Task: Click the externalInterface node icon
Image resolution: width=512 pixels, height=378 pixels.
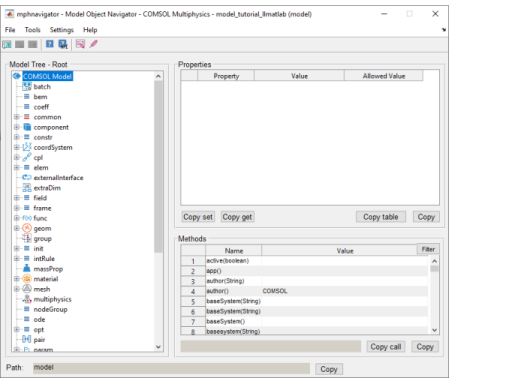Action: (x=27, y=177)
